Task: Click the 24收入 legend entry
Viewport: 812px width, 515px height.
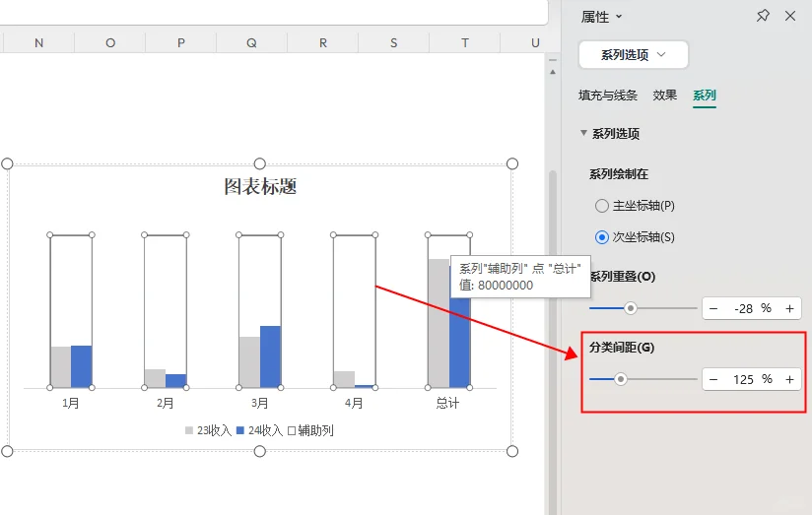Action: coord(259,430)
